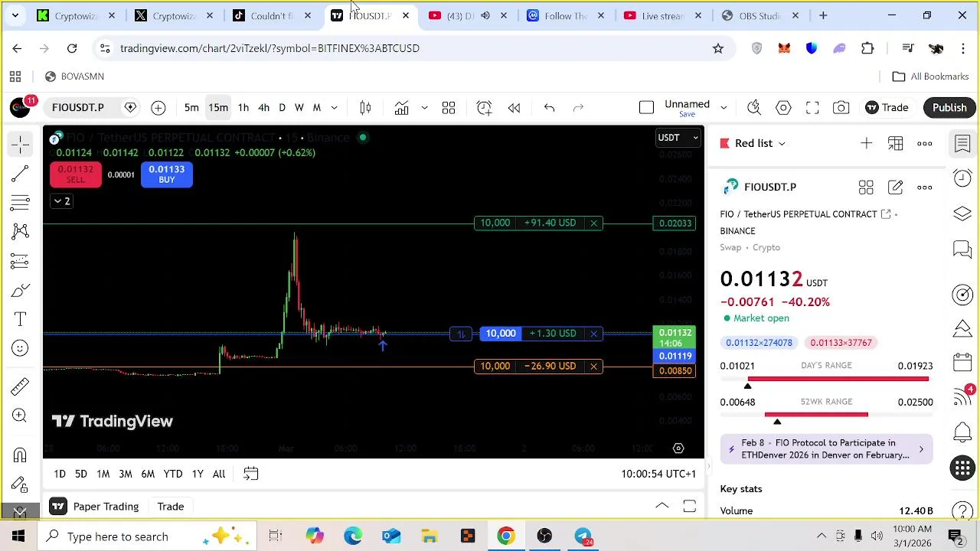Image resolution: width=980 pixels, height=551 pixels.
Task: Toggle magnet mode for drawings
Action: 21,455
